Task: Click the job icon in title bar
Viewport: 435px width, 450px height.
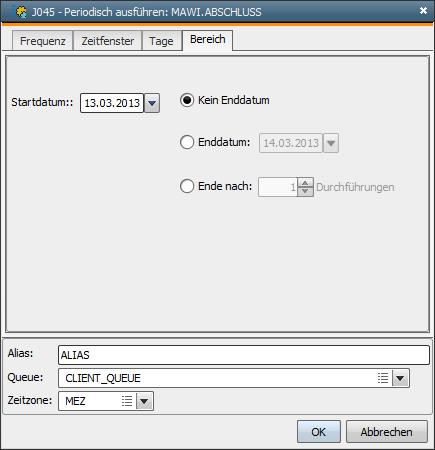Action: 19,12
